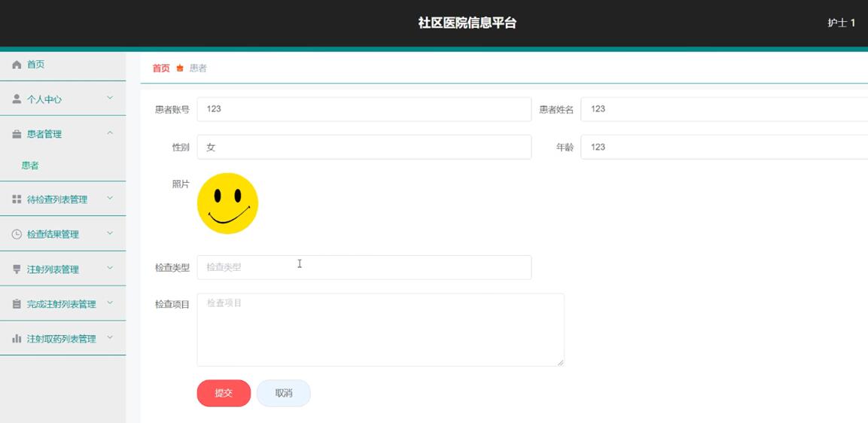Click the 年龄 field label
868x423 pixels.
565,148
